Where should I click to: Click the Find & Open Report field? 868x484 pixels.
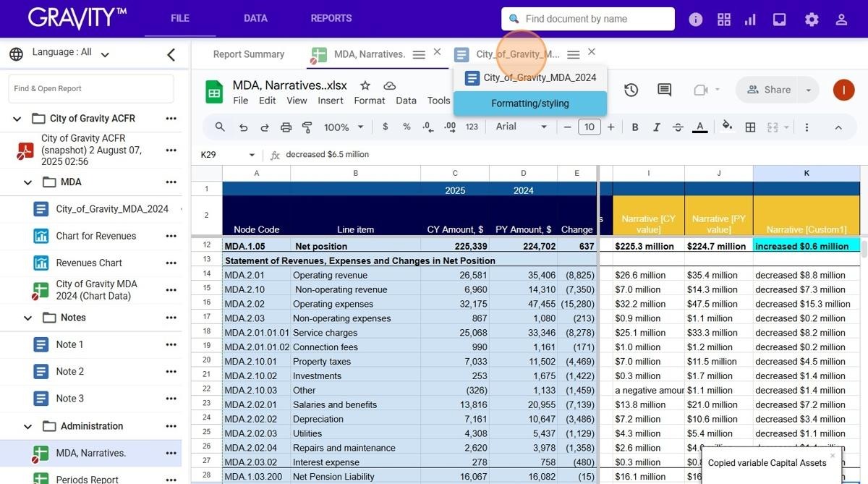pos(91,88)
